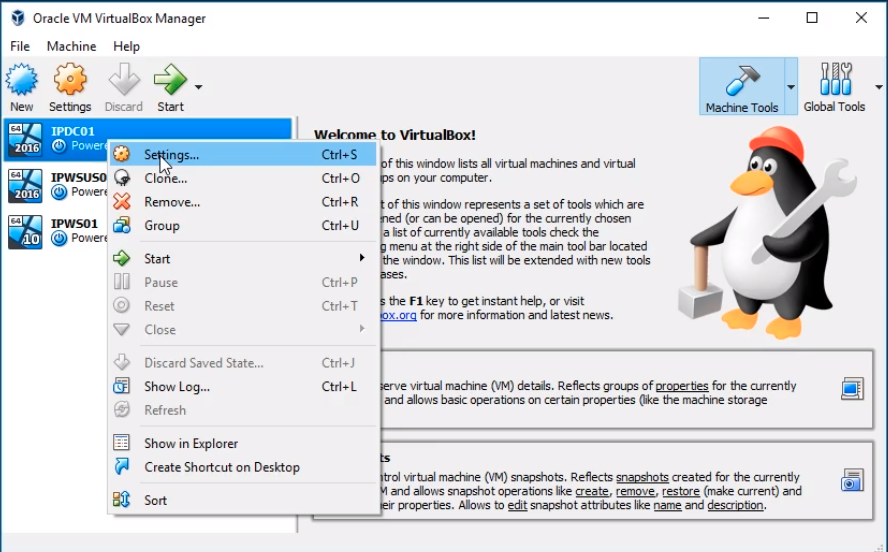The height and width of the screenshot is (552, 888).
Task: Choose Settings... from the context menu
Action: [171, 155]
